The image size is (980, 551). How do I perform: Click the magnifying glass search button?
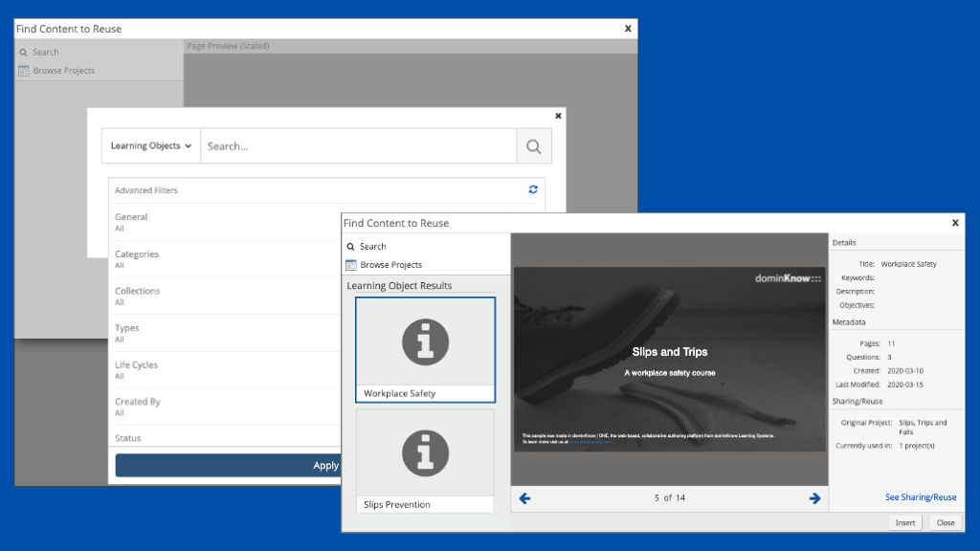(x=534, y=146)
